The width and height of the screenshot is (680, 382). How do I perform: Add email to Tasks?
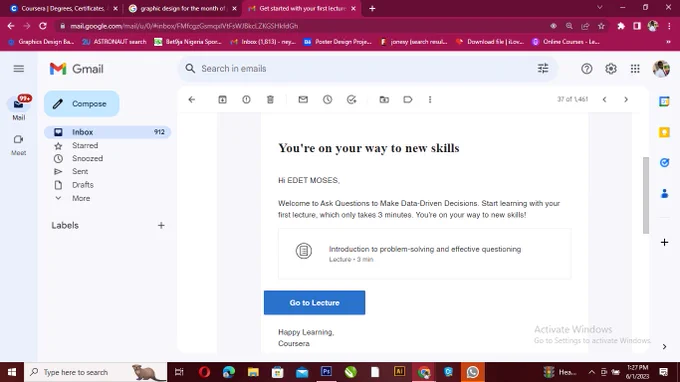(x=351, y=99)
